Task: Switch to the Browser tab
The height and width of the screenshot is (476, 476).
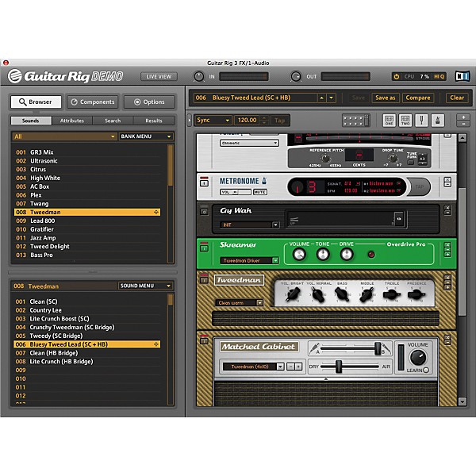Action: click(x=36, y=102)
